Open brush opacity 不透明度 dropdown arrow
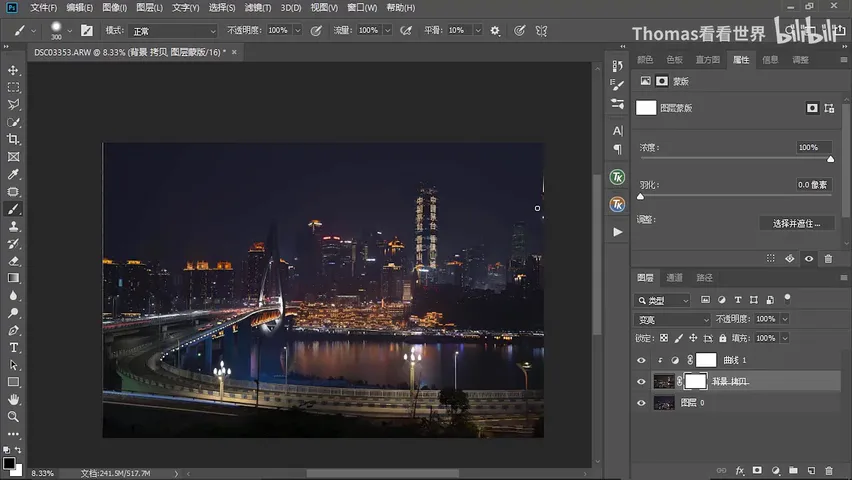The width and height of the screenshot is (852, 480). pos(298,31)
